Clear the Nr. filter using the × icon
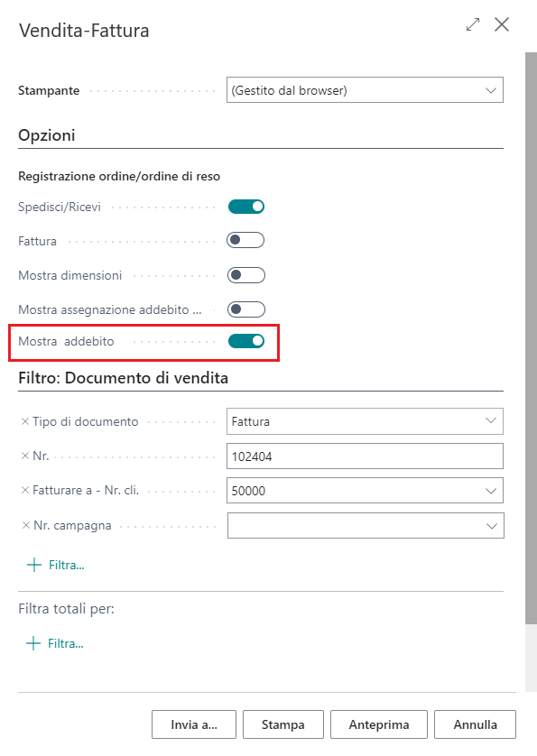 [23, 456]
